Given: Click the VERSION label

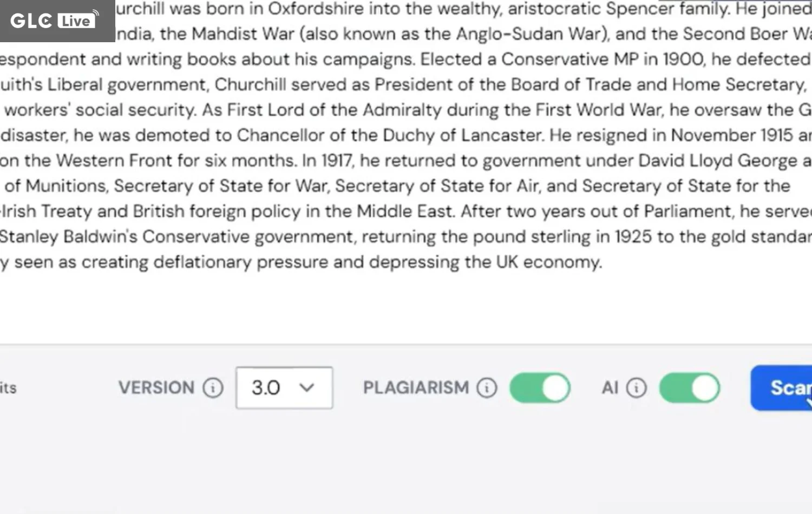Looking at the screenshot, I should [156, 388].
